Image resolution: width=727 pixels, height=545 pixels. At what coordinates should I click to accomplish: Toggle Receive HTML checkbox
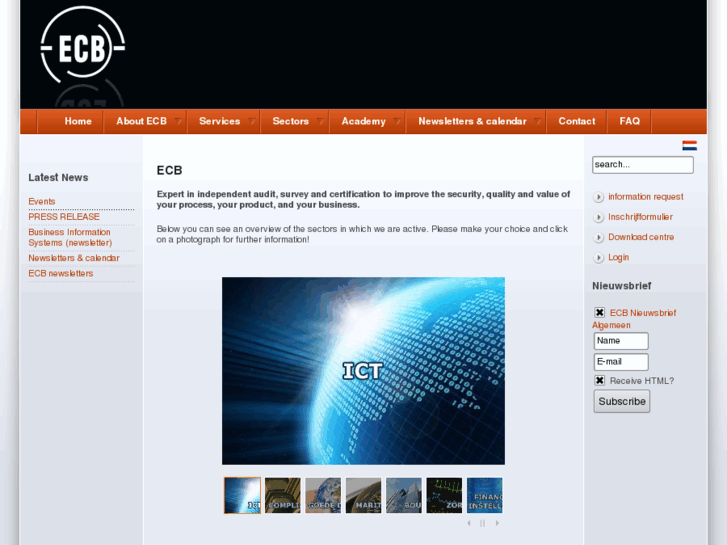(x=599, y=380)
